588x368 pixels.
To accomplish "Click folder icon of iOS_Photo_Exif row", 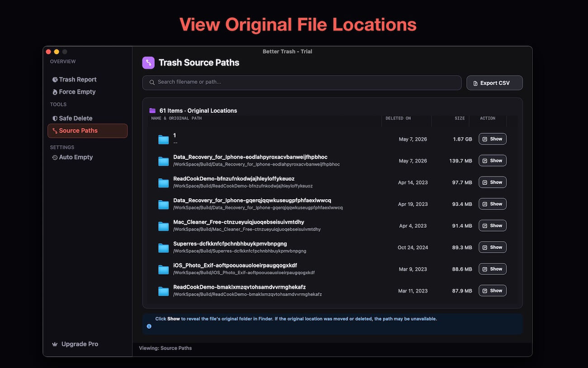I will point(163,269).
